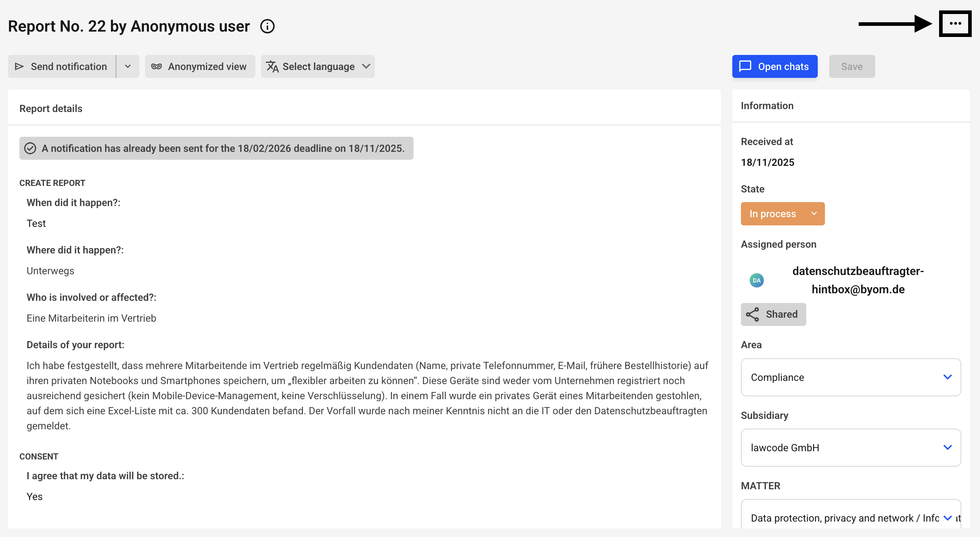
Task: Open the Data protection matter dropdown
Action: click(850, 518)
